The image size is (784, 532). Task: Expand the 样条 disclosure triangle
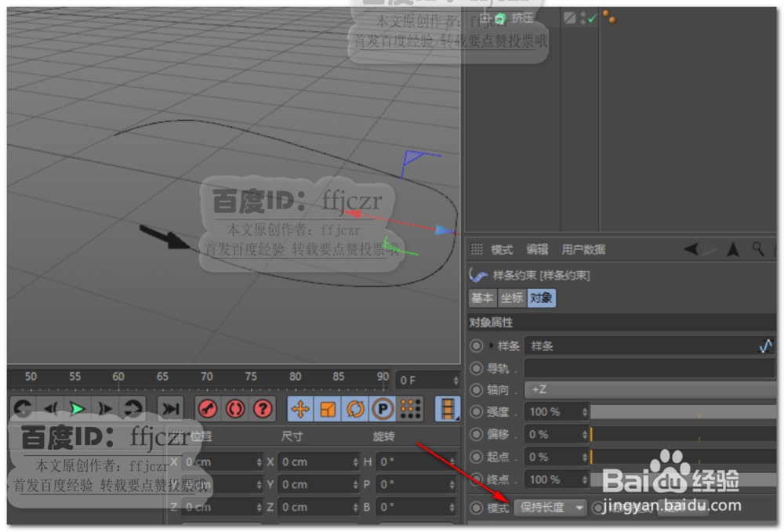(492, 346)
